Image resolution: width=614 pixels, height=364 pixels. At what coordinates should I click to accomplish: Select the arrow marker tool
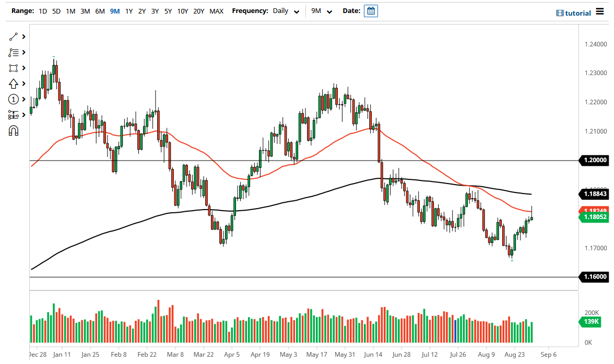[x=14, y=83]
